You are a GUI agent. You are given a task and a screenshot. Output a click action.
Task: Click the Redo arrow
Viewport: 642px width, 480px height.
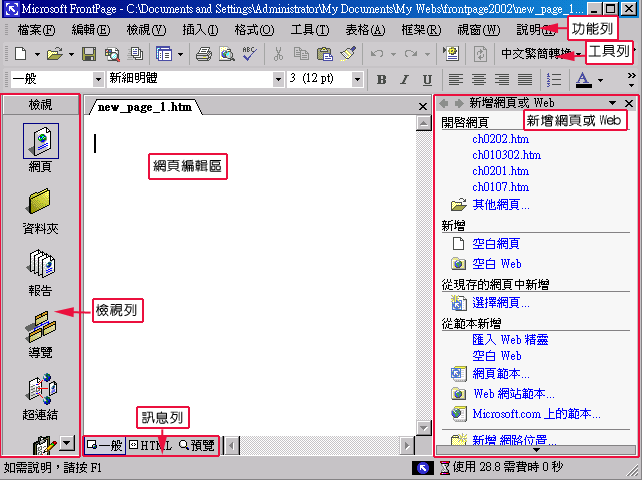point(411,54)
